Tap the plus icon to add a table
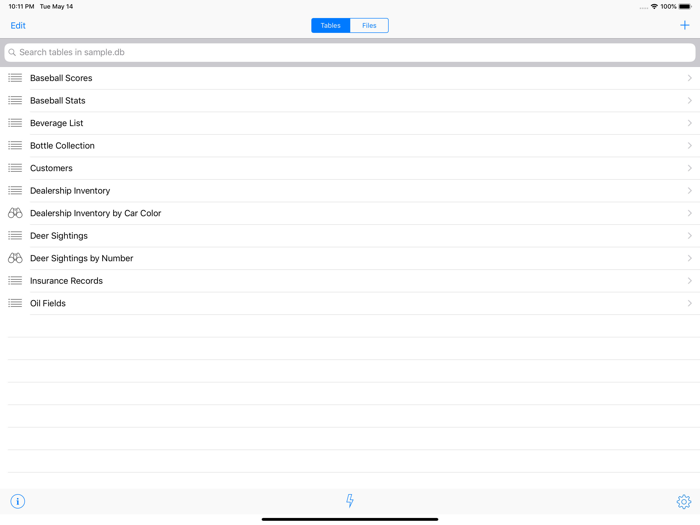The width and height of the screenshot is (700, 525). tap(684, 25)
